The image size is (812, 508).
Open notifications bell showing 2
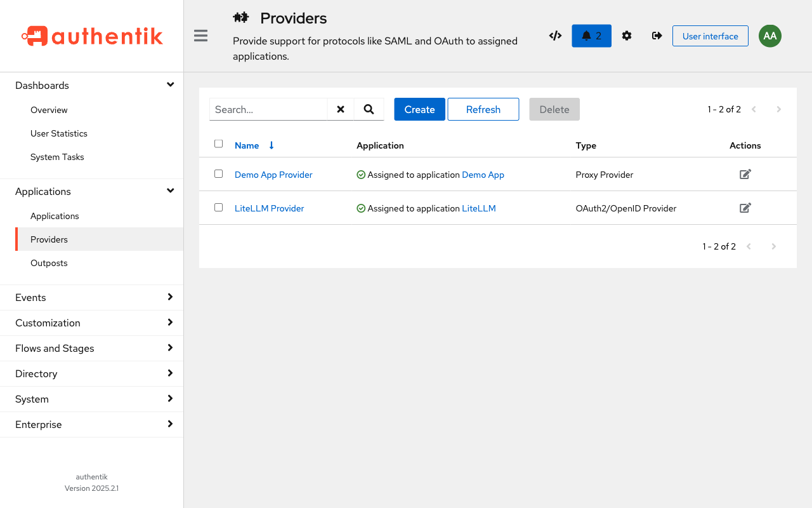[591, 36]
